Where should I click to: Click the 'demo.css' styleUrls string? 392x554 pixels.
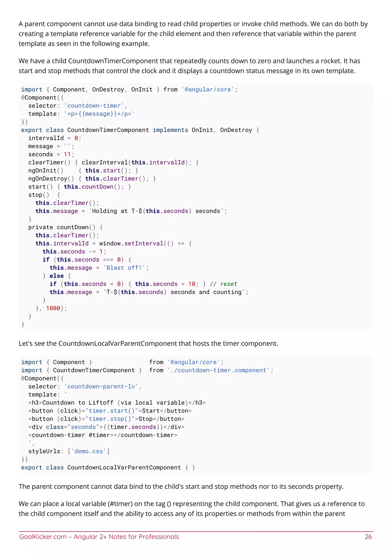coord(88,451)
